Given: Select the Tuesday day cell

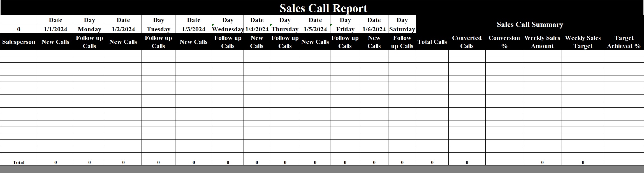Looking at the screenshot, I should [158, 29].
